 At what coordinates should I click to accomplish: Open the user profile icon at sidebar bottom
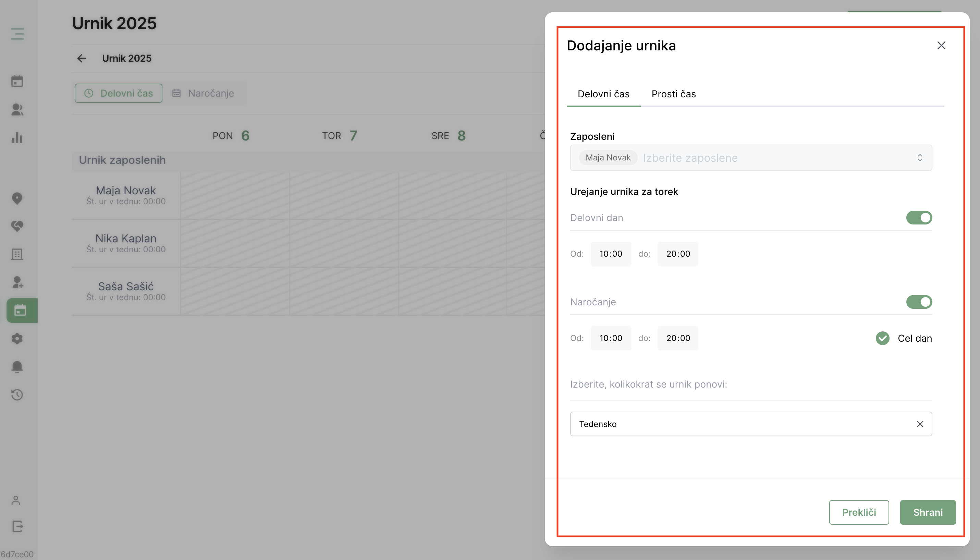[x=16, y=500]
